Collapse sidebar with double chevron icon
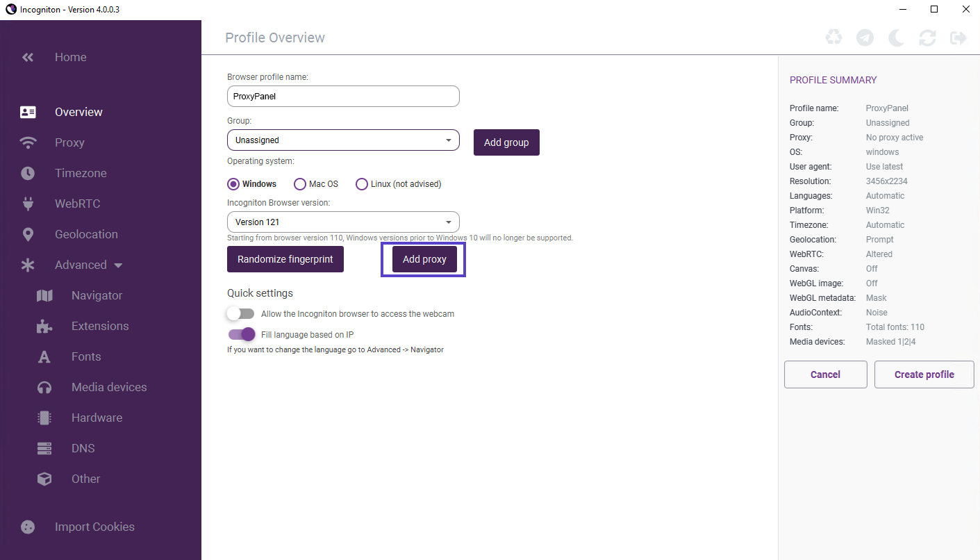Screen dimensions: 980x560 (28, 58)
